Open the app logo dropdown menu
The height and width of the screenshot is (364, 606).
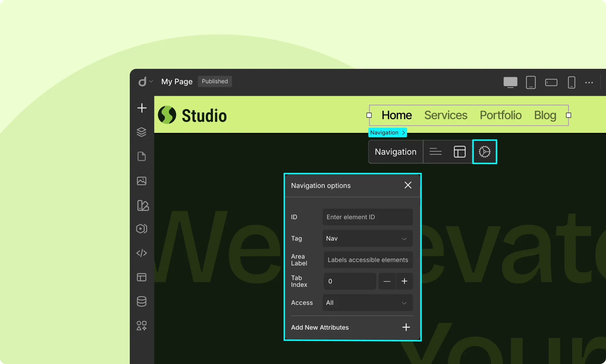pyautogui.click(x=145, y=82)
